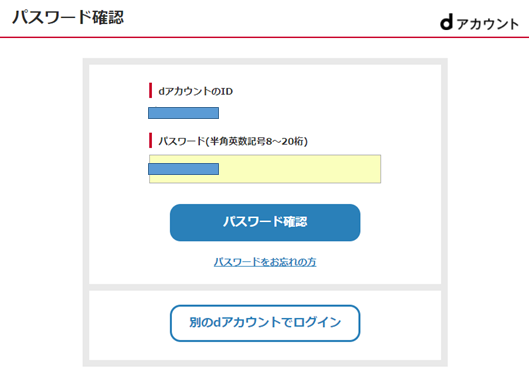529x378 pixels.
Task: Click the blue masked box inside password field
Action: point(184,169)
